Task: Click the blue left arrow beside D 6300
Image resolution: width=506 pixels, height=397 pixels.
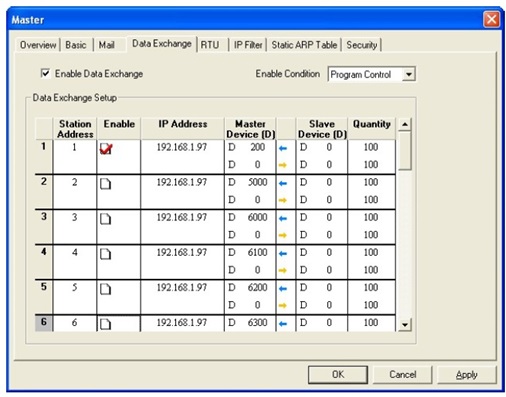Action: pos(283,323)
